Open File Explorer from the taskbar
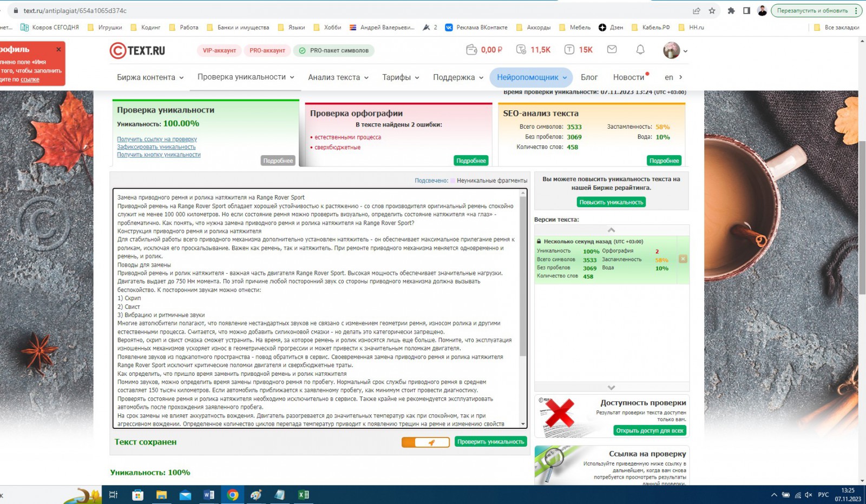Viewport: 866px width, 504px height. pos(161,495)
